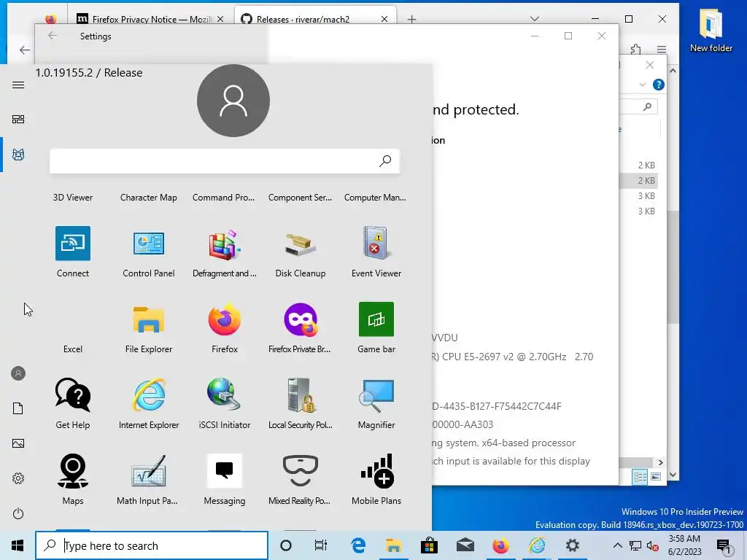Open Pictures from Start sidebar
The height and width of the screenshot is (560, 747).
[18, 443]
